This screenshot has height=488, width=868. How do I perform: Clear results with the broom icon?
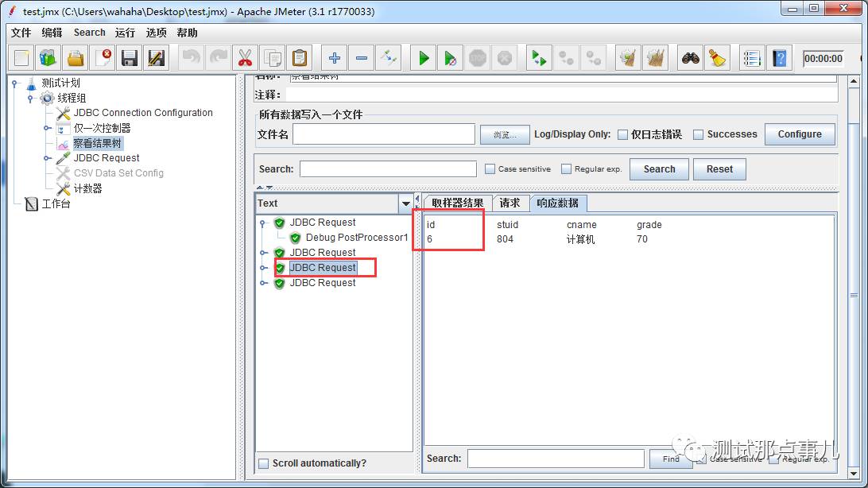(628, 58)
